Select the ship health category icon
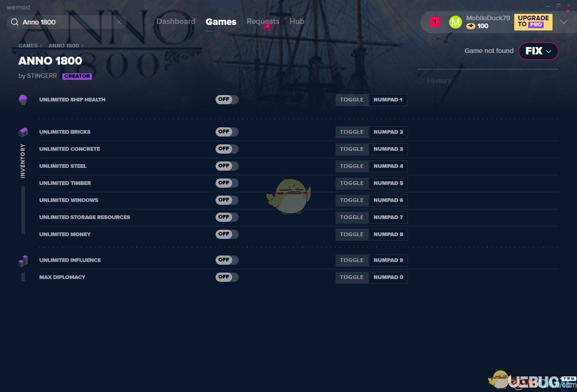577x392 pixels. point(23,100)
